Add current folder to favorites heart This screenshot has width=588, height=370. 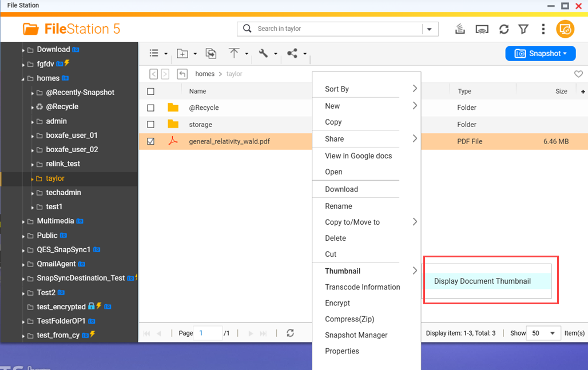[578, 74]
